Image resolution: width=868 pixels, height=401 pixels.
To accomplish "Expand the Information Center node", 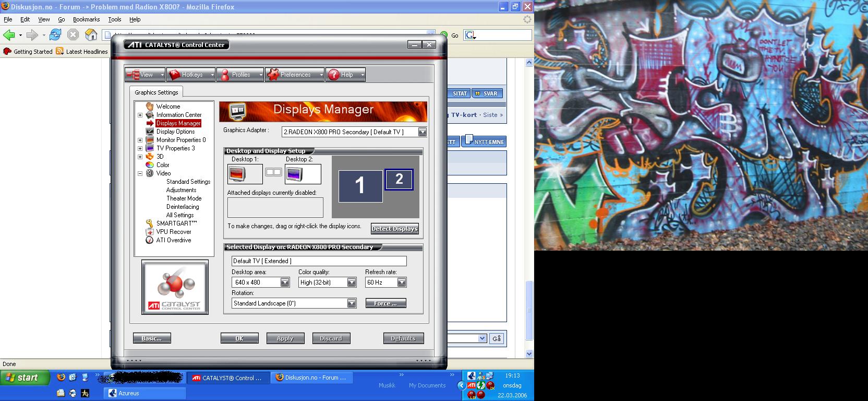I will coord(140,115).
